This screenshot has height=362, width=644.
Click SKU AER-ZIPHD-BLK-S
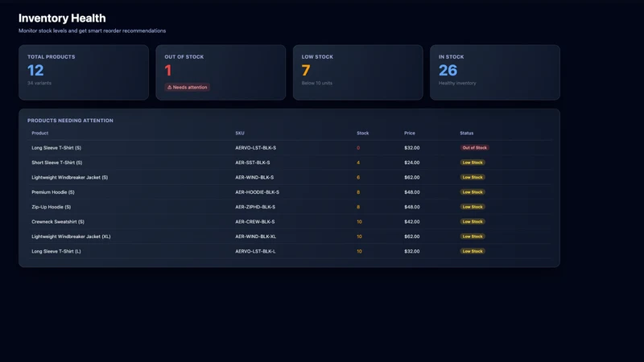(255, 207)
